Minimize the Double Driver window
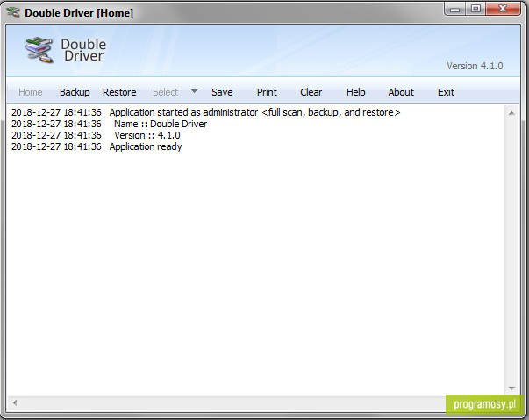The width and height of the screenshot is (529, 420). click(x=454, y=9)
